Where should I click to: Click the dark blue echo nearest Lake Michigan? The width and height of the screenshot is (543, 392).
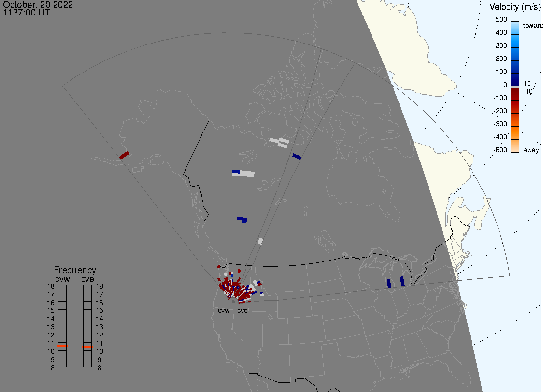coord(389,283)
